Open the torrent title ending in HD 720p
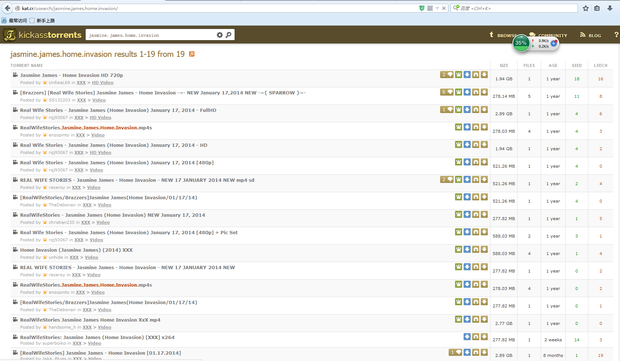The height and width of the screenshot is (361, 620). coord(72,75)
